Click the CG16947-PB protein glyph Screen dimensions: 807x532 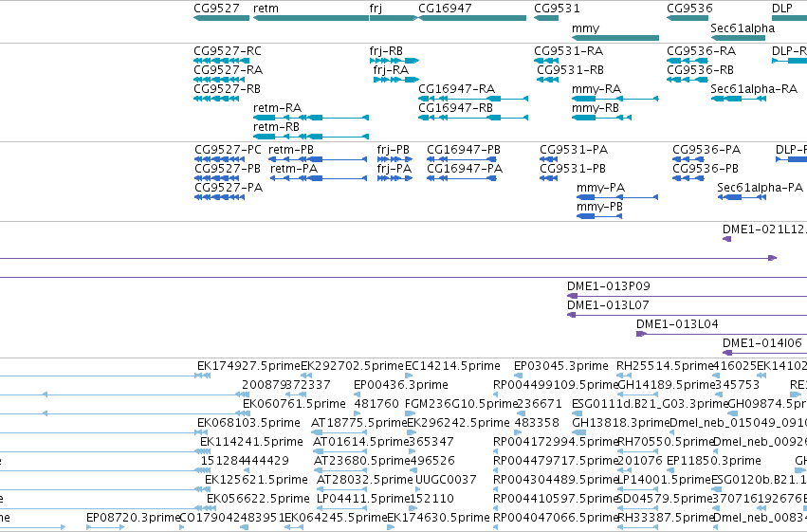tap(462, 159)
